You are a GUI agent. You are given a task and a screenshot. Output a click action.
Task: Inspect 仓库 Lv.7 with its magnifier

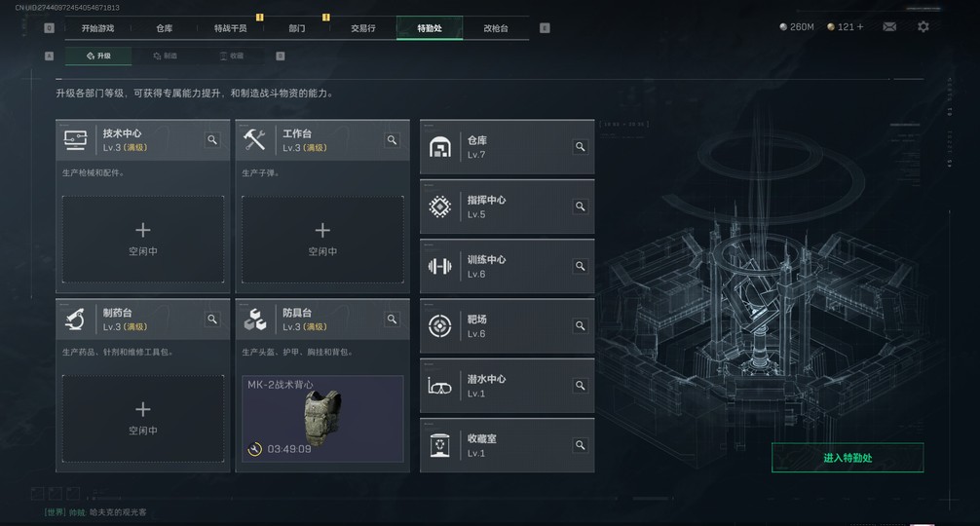coord(580,147)
